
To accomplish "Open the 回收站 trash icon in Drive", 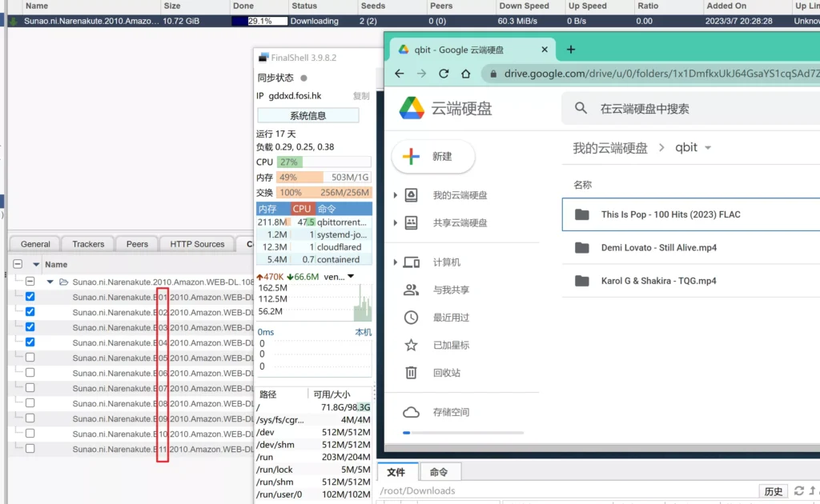I will [x=411, y=373].
